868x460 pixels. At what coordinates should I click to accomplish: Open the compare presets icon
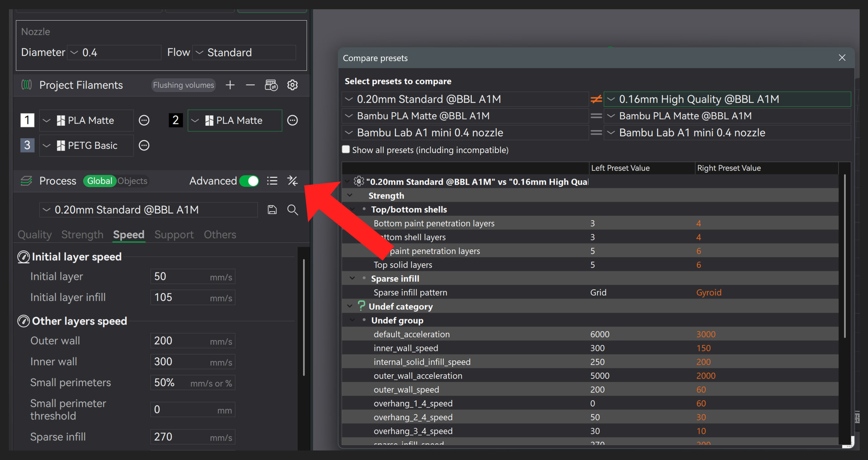(x=292, y=181)
